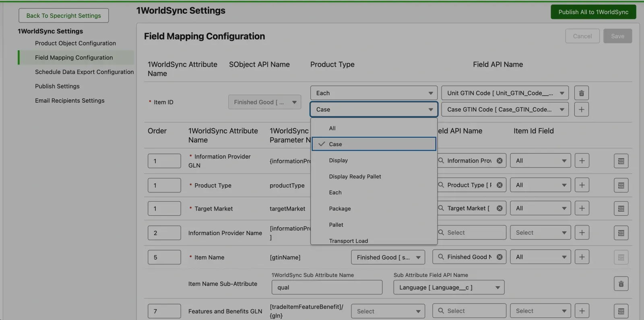644x320 pixels.
Task: Open SObject Select dropdown in Features and Benefits row
Action: pos(388,311)
